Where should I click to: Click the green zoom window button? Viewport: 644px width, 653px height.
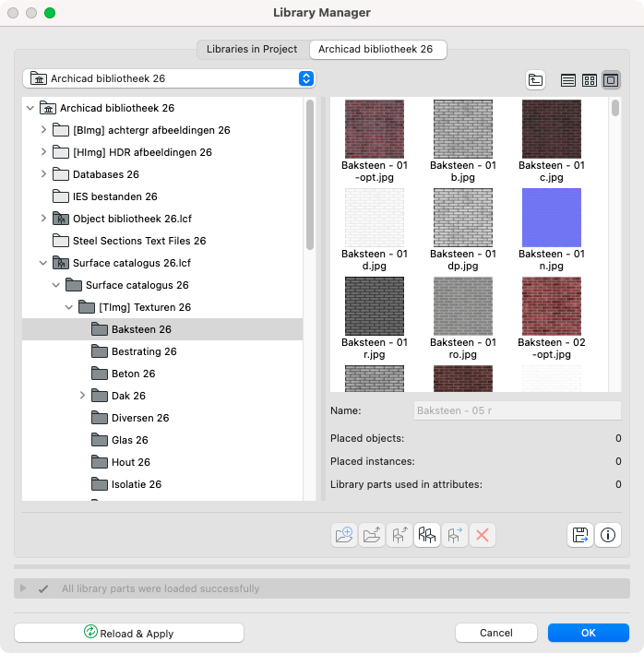(50, 13)
